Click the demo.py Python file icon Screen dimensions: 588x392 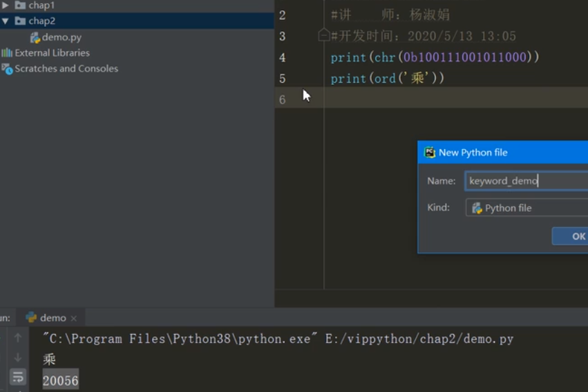click(35, 37)
